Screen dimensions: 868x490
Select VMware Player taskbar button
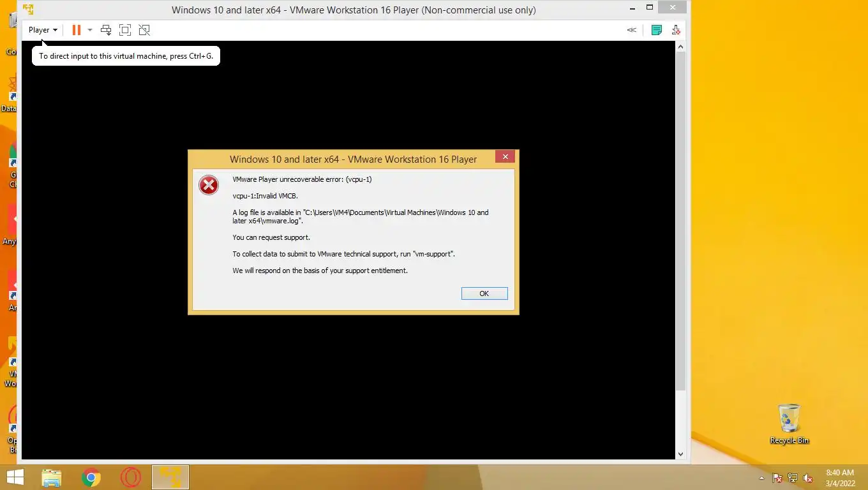(170, 477)
